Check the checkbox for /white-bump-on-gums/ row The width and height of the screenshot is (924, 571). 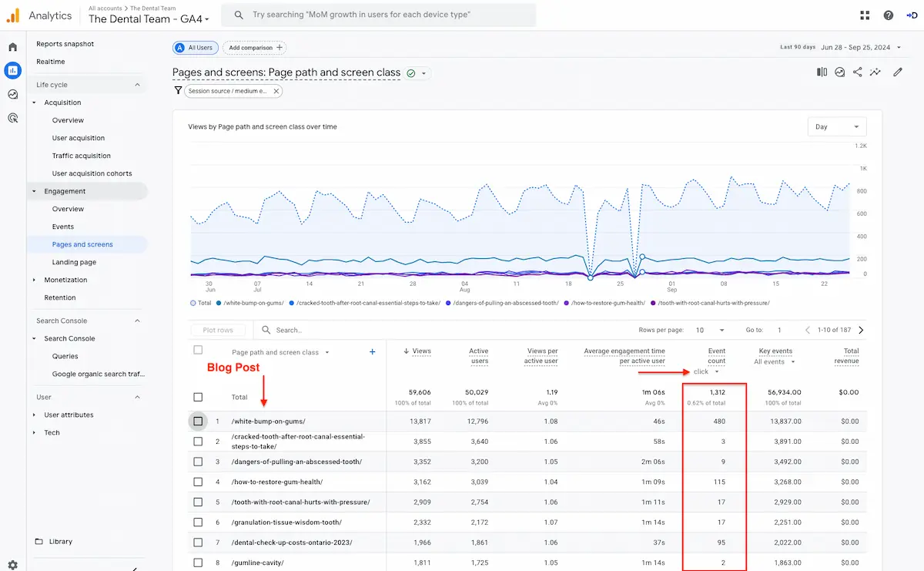pos(198,421)
